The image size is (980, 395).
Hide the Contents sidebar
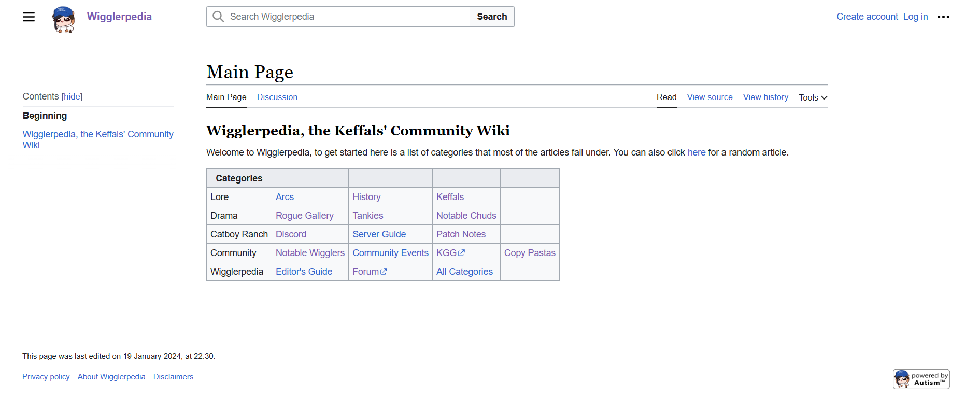tap(72, 96)
